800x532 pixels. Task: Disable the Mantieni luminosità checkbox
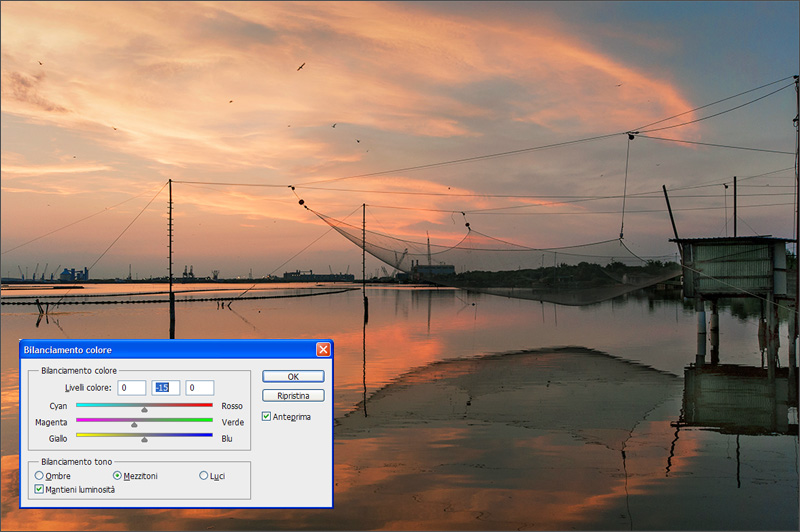coord(39,489)
